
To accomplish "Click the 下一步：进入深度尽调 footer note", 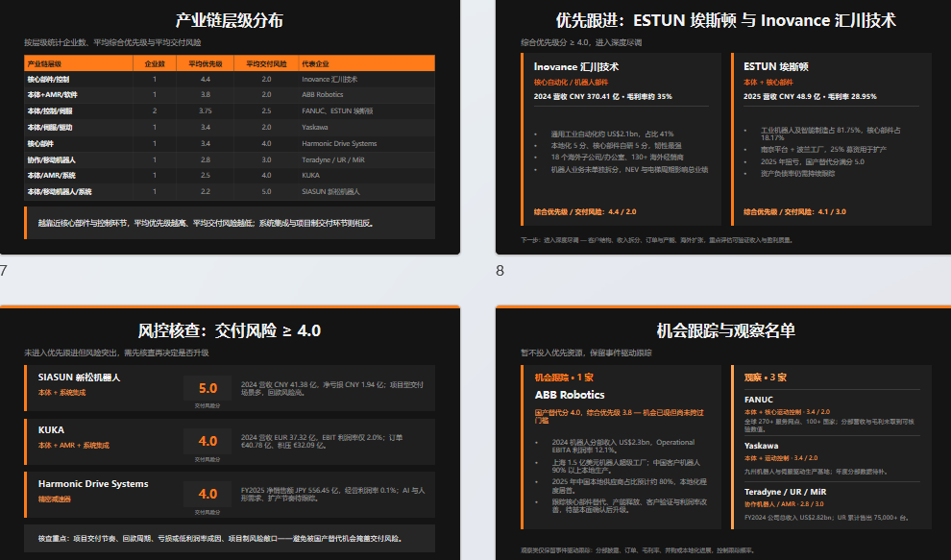I will coord(656,240).
